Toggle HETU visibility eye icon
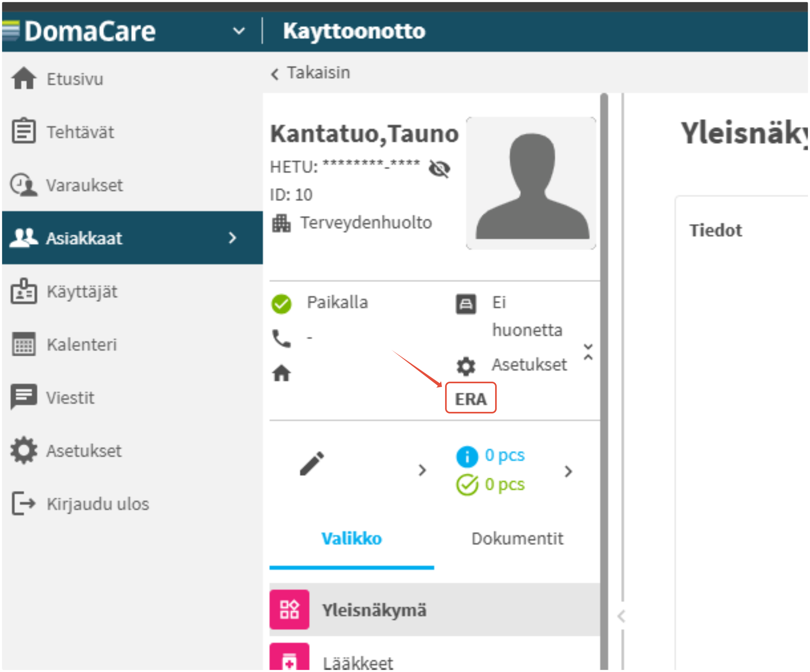 click(439, 168)
